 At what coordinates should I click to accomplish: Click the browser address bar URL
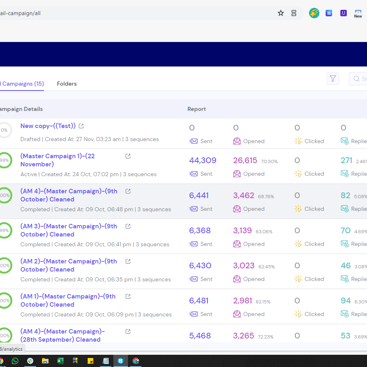coord(20,13)
